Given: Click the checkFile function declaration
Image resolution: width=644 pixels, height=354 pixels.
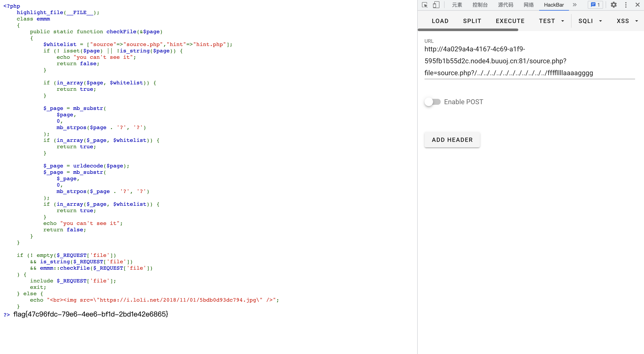Looking at the screenshot, I should coord(96,32).
